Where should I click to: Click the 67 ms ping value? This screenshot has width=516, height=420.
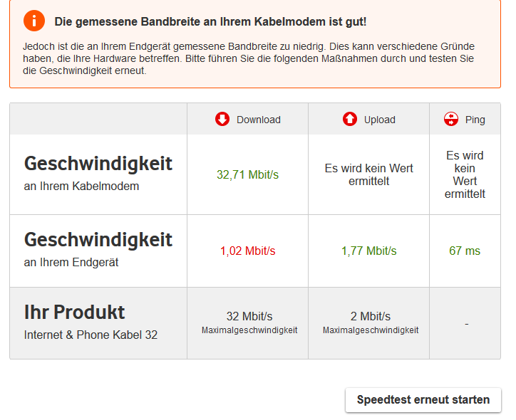tap(465, 251)
